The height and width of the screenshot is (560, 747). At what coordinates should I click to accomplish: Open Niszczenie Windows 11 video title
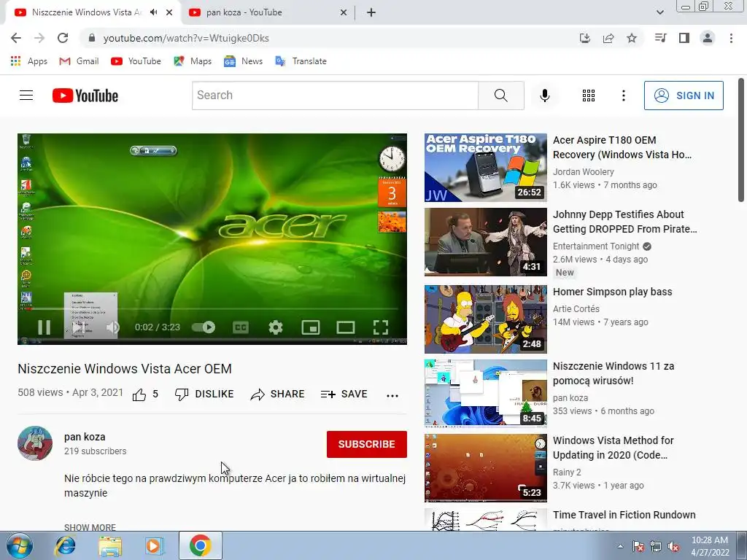pyautogui.click(x=613, y=373)
